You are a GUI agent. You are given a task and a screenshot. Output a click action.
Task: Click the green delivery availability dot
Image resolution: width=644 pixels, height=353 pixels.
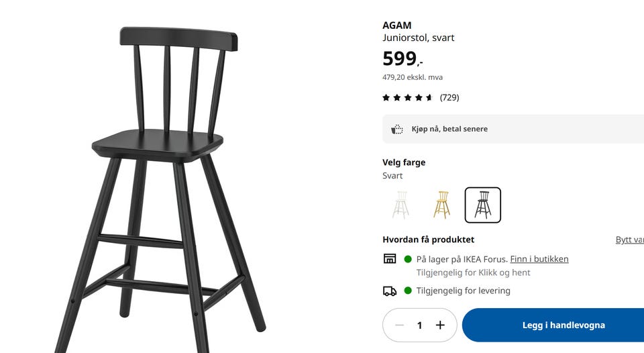408,291
